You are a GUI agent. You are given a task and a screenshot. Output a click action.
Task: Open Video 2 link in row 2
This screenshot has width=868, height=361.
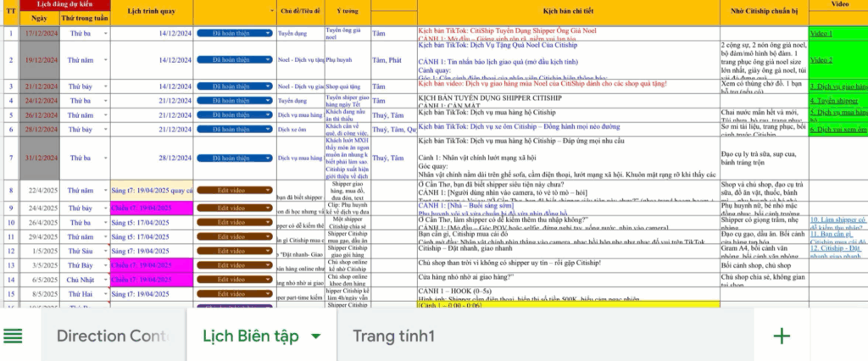(821, 60)
